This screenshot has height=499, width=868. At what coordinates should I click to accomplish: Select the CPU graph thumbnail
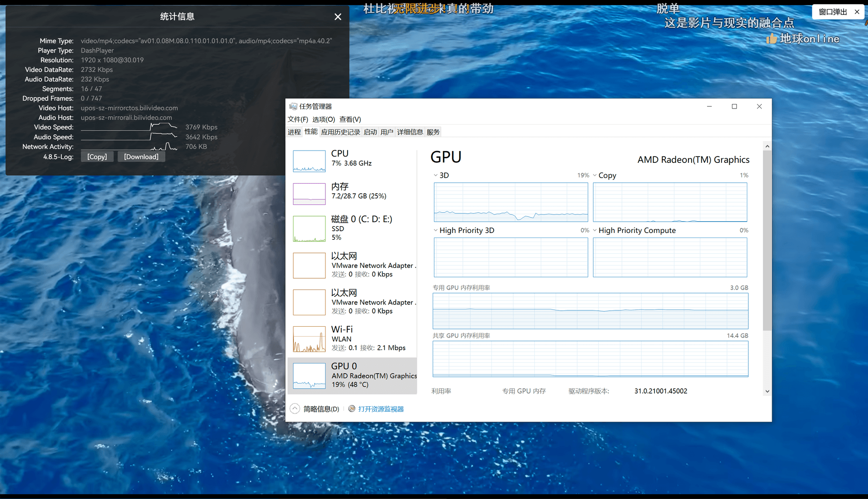click(309, 161)
